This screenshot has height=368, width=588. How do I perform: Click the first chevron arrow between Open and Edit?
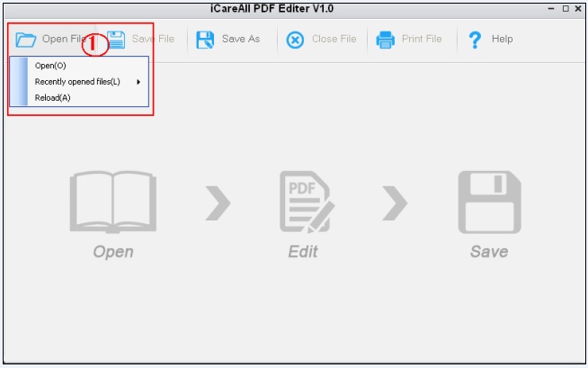coord(218,203)
